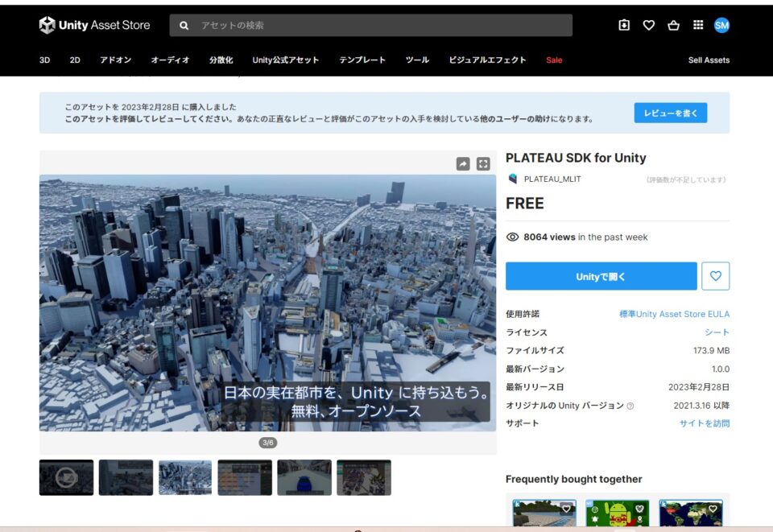Click the Unity Asset Store logo

pos(93,25)
